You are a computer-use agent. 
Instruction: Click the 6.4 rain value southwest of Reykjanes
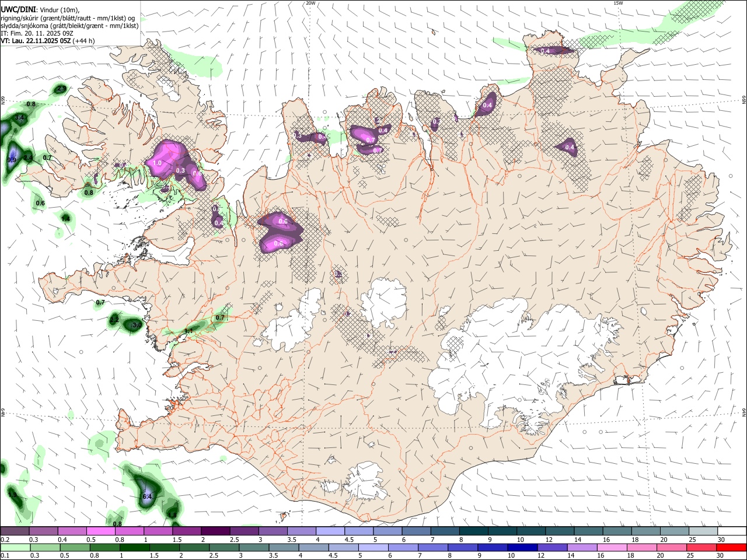tap(147, 496)
